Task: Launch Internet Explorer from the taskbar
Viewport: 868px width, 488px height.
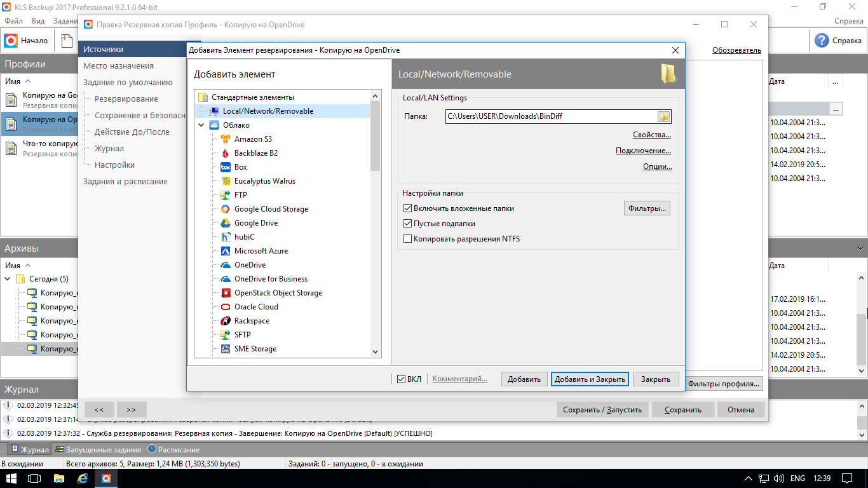Action: click(x=83, y=478)
